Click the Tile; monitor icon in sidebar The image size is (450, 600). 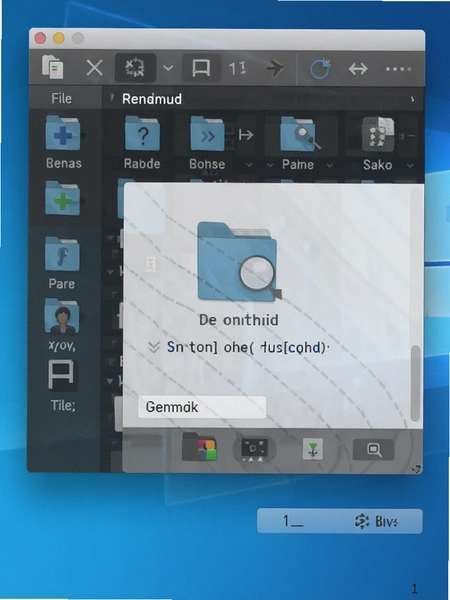tap(62, 375)
